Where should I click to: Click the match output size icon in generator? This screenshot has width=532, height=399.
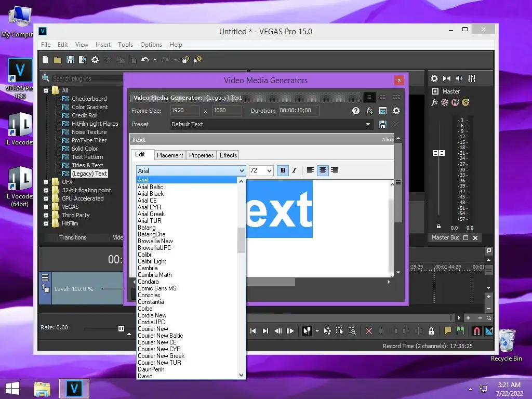383,111
